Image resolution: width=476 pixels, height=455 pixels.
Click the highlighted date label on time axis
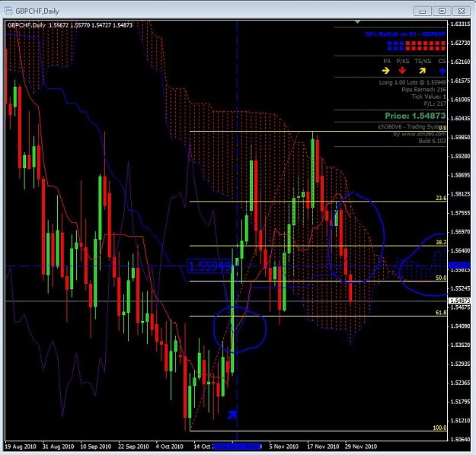point(237,446)
